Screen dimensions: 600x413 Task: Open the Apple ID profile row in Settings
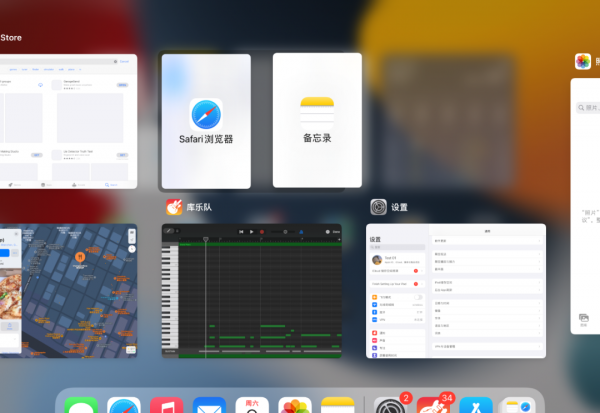[x=397, y=260]
